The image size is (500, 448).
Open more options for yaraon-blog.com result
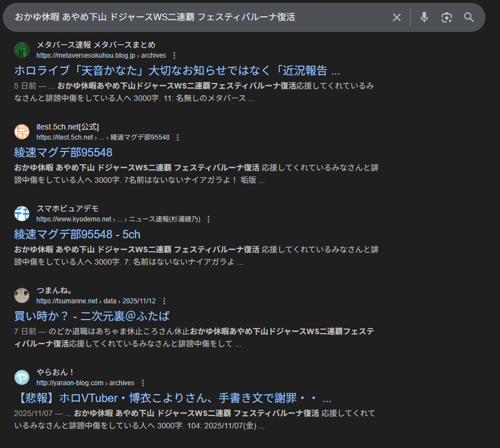[x=142, y=383]
